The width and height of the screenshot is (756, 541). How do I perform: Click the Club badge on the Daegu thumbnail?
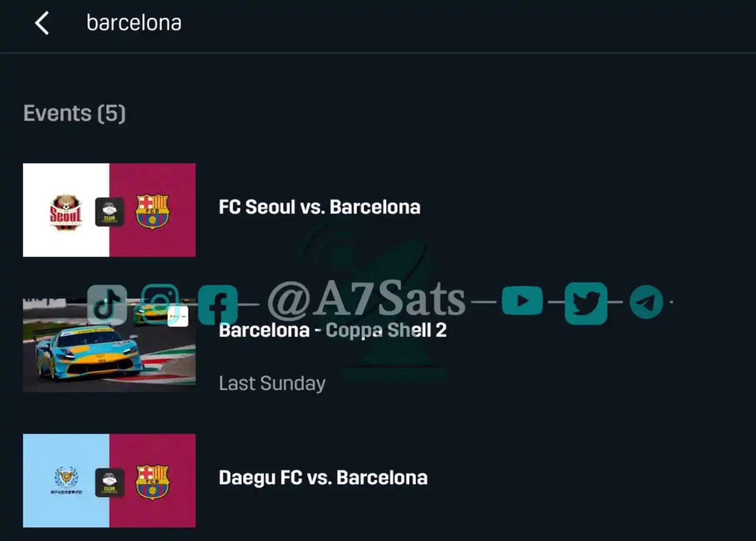pos(110,482)
